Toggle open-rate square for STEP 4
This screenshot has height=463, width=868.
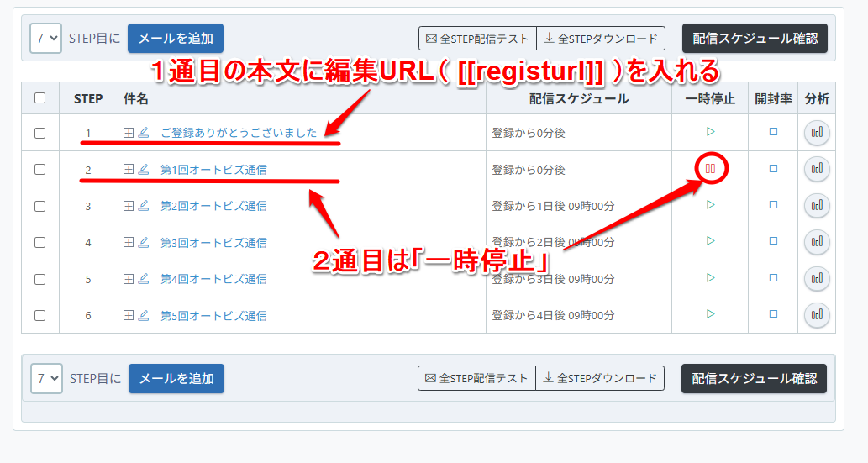tap(773, 241)
